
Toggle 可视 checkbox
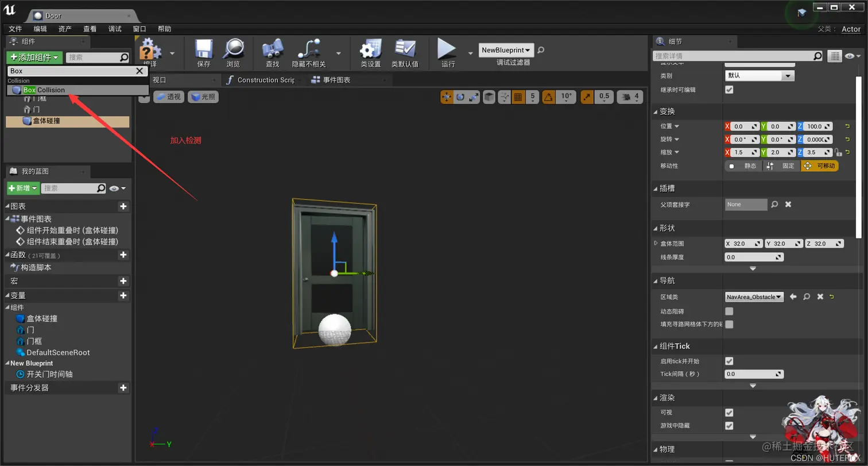pos(729,413)
